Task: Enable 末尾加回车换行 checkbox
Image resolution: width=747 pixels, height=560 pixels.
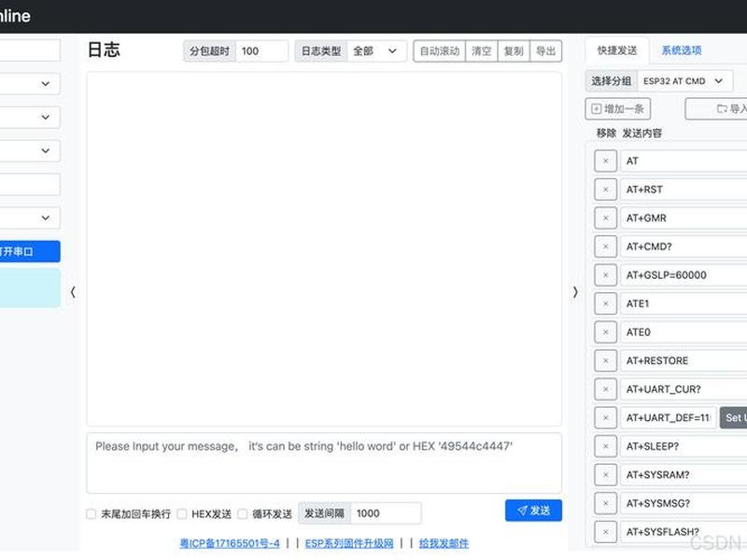Action: click(91, 514)
